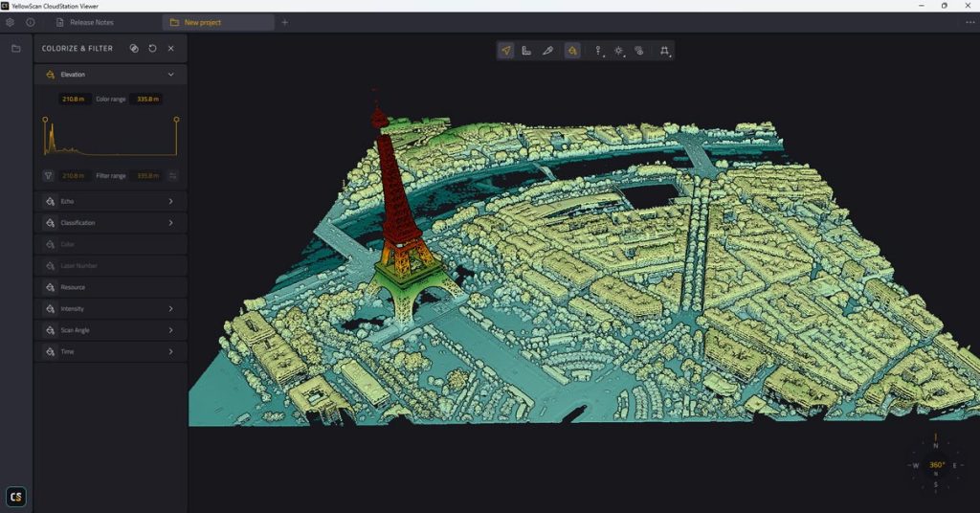Click the N marker on the compass
Viewport: 980px width, 513px height.
[x=936, y=445]
